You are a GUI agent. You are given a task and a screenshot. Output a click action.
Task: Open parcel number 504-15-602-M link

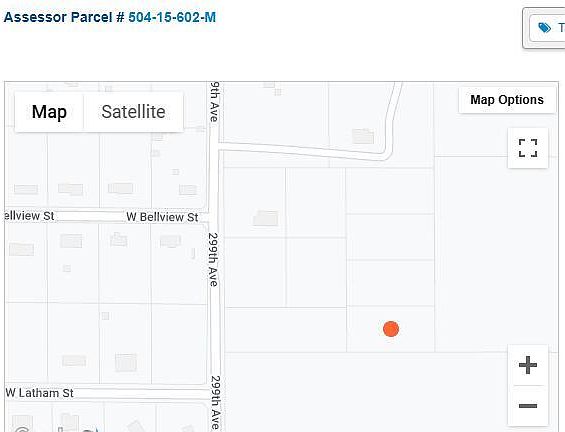coord(172,17)
